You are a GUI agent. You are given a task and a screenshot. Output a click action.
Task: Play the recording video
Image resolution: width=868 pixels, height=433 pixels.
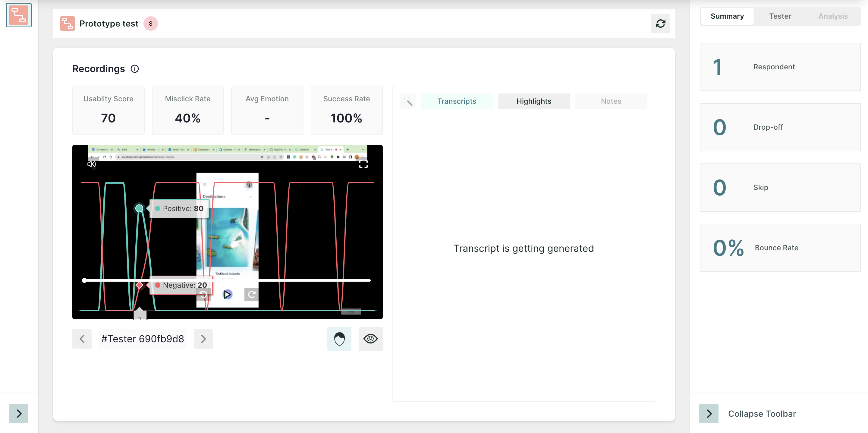coord(228,294)
